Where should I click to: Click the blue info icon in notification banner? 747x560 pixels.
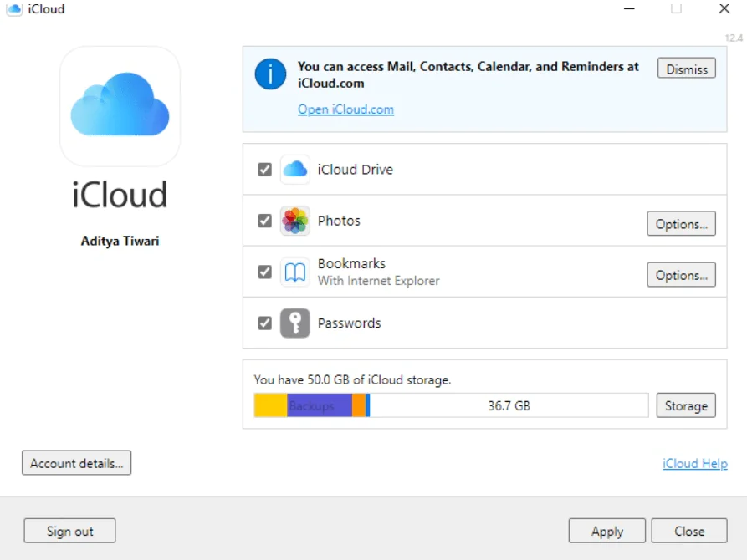[x=269, y=74]
